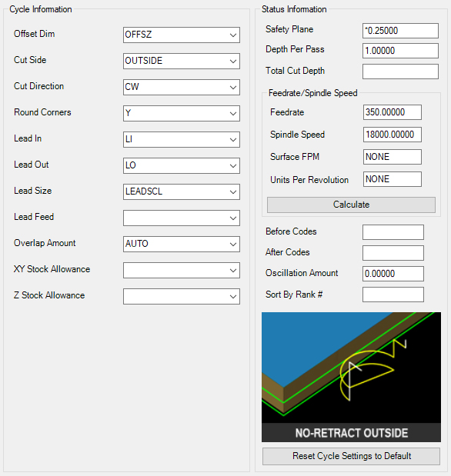Open the XY Stock Allowance dropdown
The image size is (451, 476).
[182, 270]
